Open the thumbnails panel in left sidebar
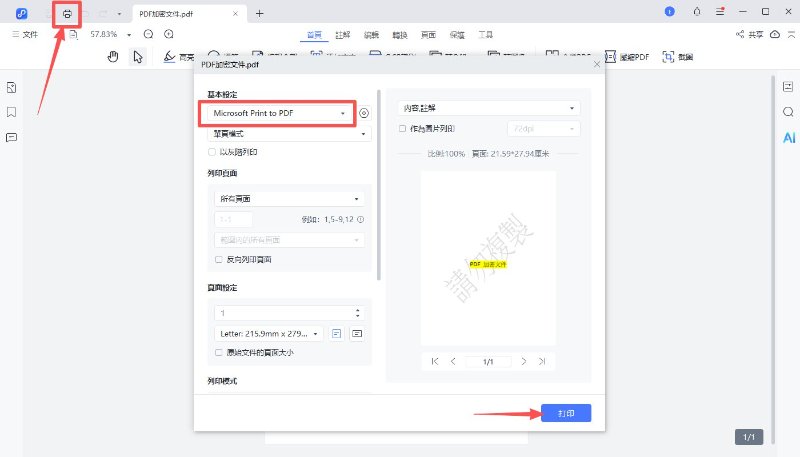This screenshot has width=800, height=457. [x=12, y=88]
